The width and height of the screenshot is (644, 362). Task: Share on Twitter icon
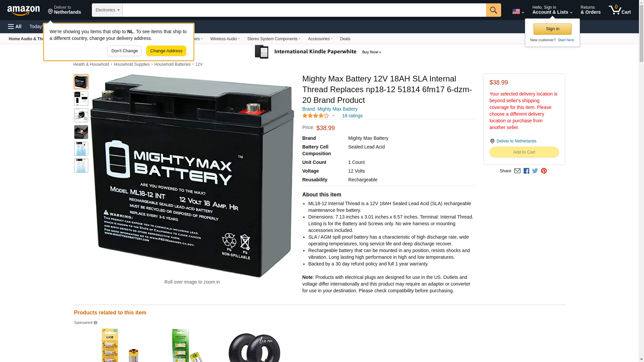[x=535, y=171]
